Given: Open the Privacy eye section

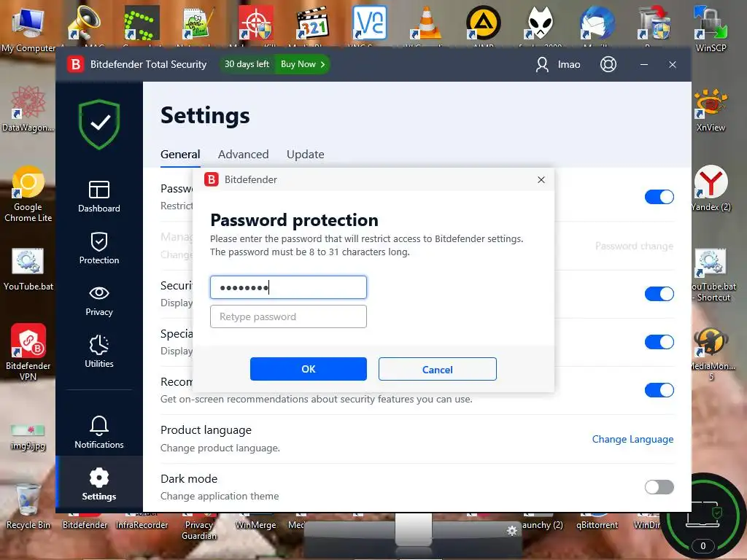Looking at the screenshot, I should pyautogui.click(x=98, y=300).
